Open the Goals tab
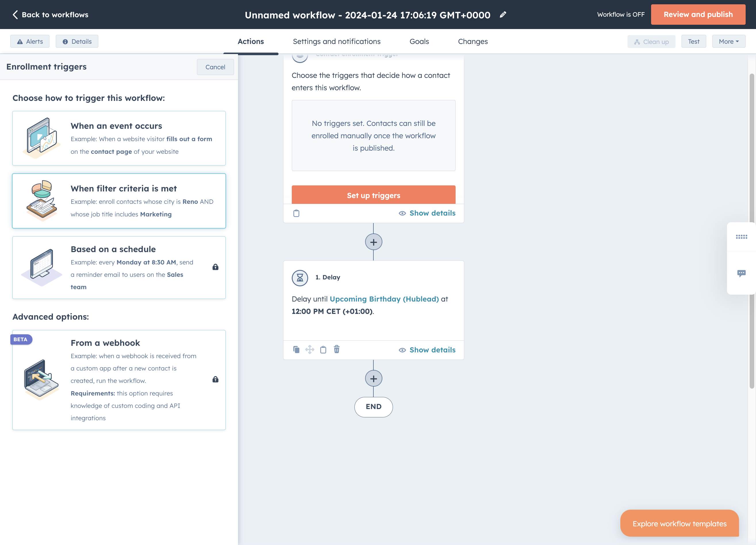 pyautogui.click(x=419, y=41)
